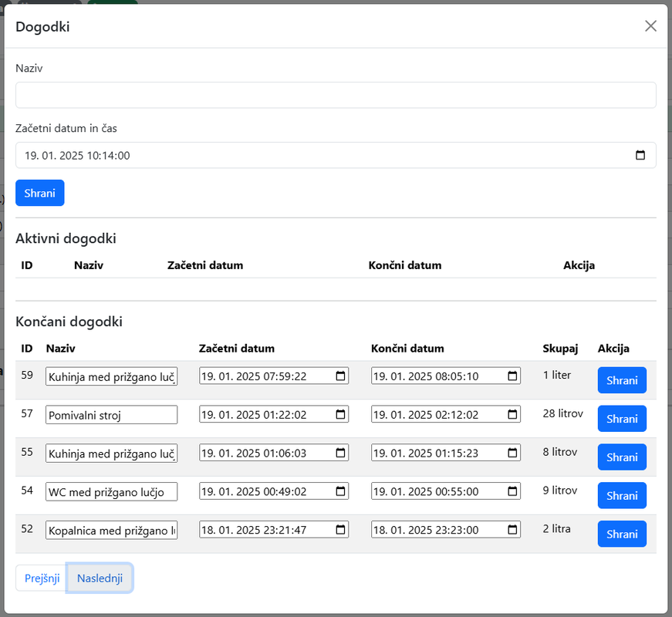Edit the Kopalnica med prižgano name field
This screenshot has height=617, width=672.
click(x=111, y=531)
